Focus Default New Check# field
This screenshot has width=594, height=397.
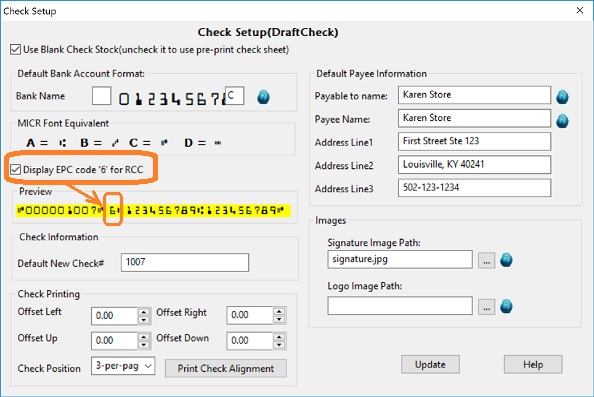pos(185,263)
